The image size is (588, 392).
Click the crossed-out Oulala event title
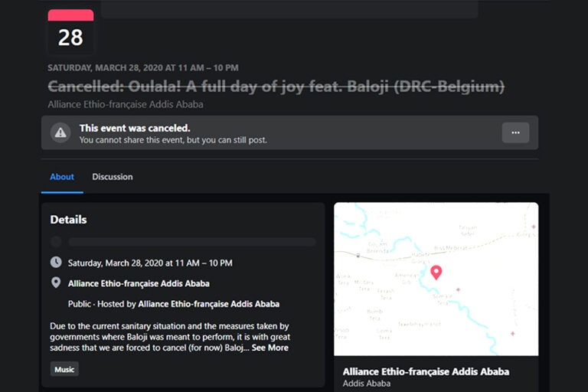click(x=276, y=87)
